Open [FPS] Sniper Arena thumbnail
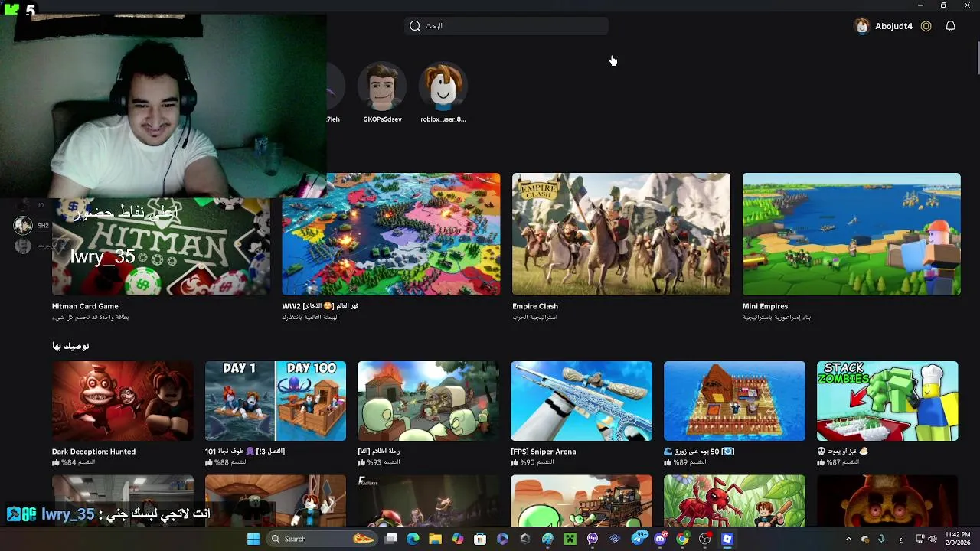 click(582, 401)
